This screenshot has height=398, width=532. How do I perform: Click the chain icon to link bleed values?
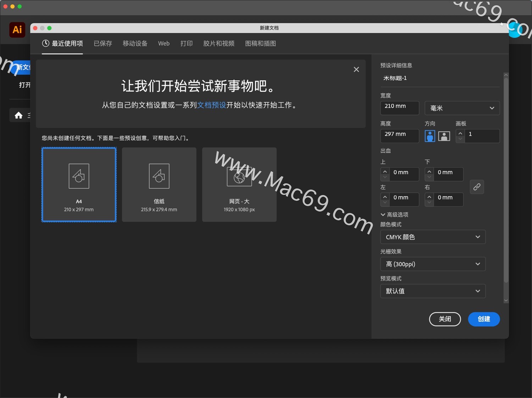pos(477,187)
